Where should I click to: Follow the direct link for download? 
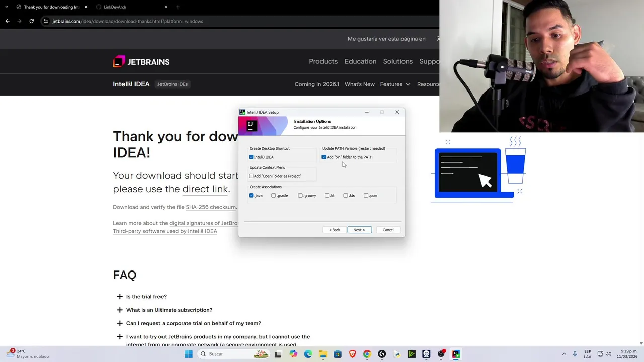click(x=205, y=189)
